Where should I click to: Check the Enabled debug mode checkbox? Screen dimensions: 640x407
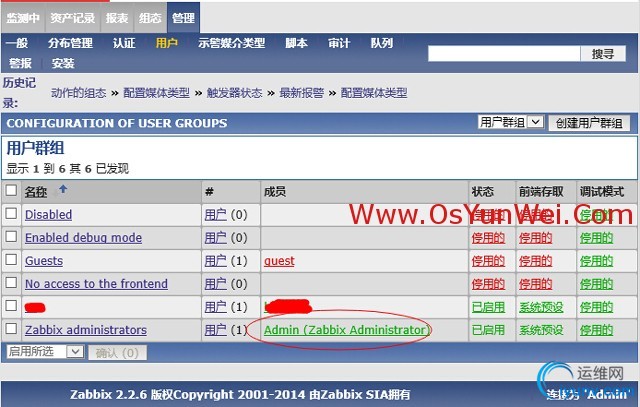[x=11, y=236]
